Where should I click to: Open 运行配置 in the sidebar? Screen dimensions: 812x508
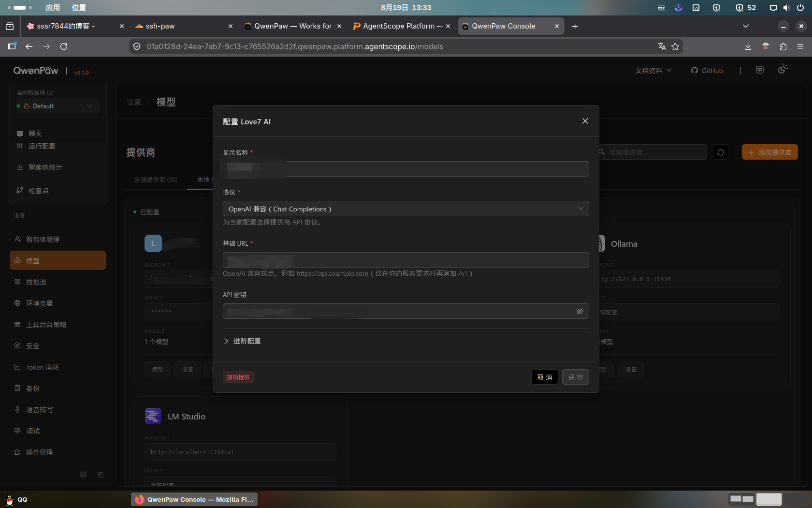pos(42,146)
